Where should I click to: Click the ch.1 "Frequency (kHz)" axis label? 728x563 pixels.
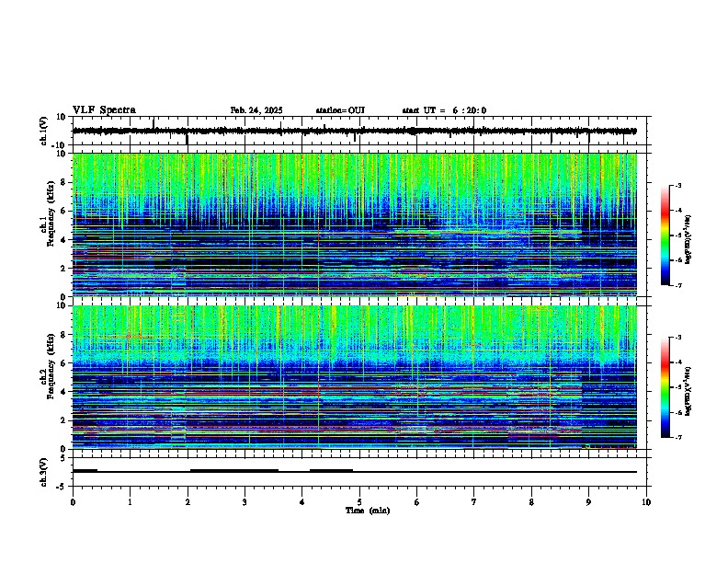tap(51, 213)
